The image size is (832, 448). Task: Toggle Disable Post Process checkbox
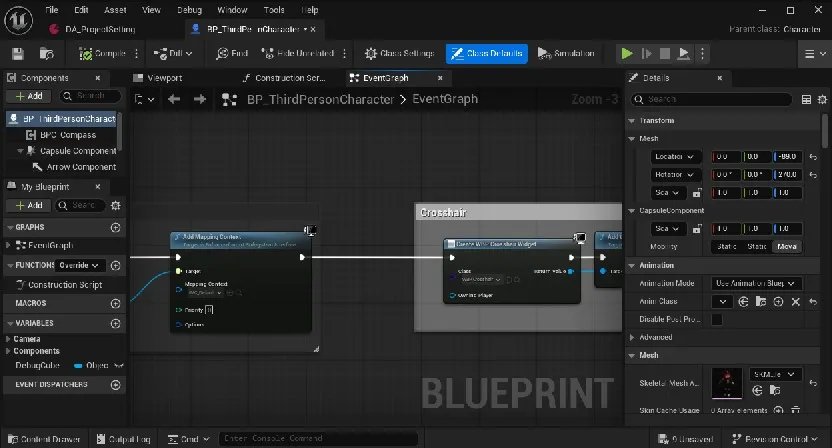(717, 320)
